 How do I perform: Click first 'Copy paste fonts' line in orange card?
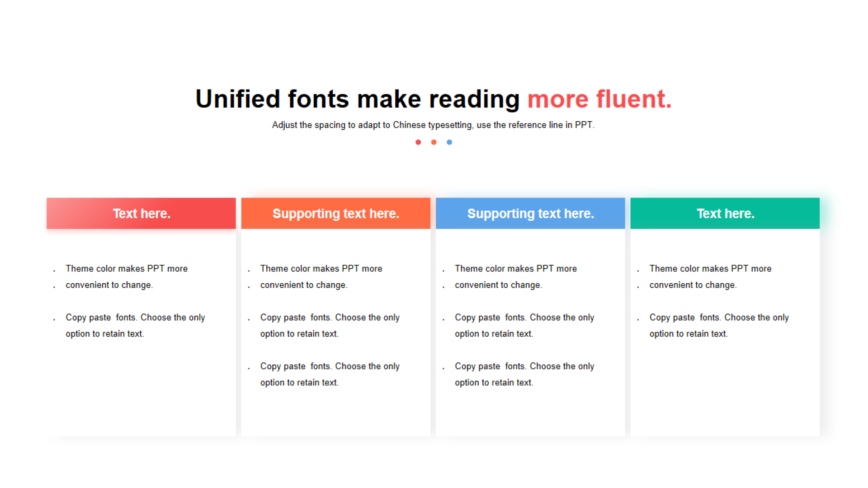(330, 318)
